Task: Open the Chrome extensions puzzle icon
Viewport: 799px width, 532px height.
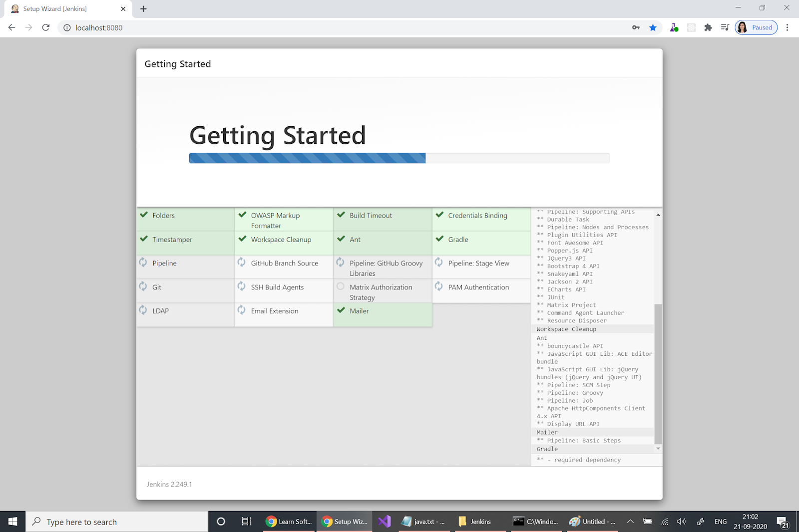Action: coord(708,27)
